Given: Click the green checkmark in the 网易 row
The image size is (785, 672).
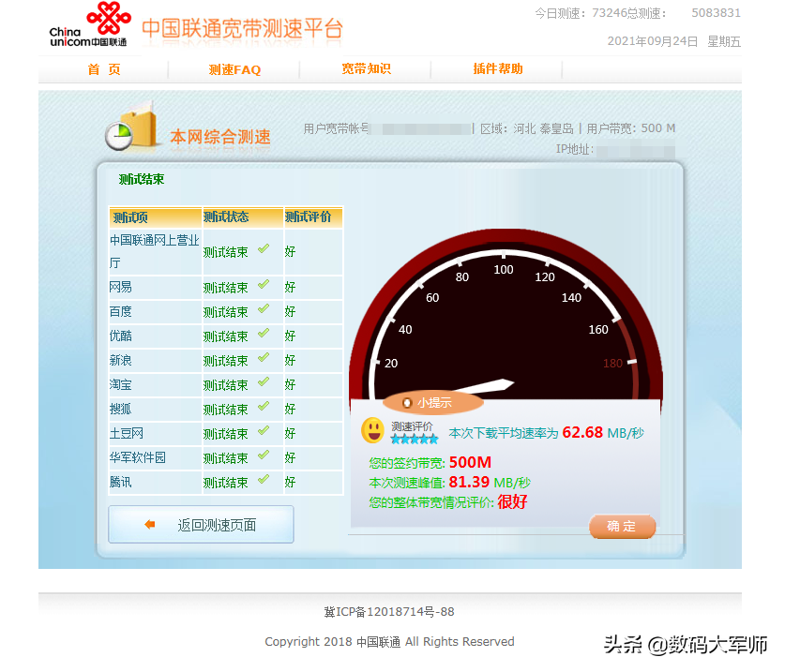Looking at the screenshot, I should [264, 285].
